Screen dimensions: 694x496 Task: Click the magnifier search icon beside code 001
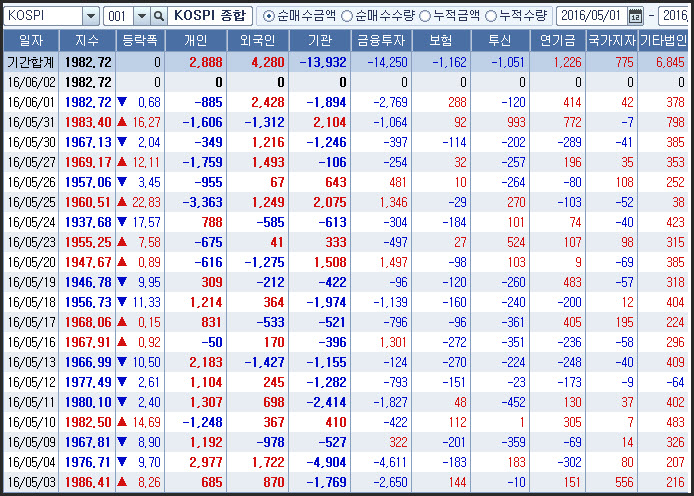(158, 16)
